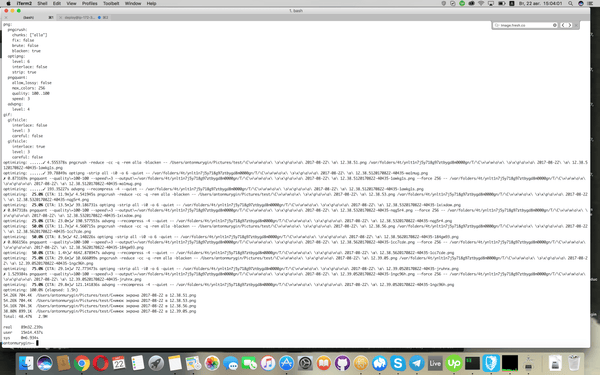
Task: Open Opera browser from the Dock
Action: tap(101, 363)
